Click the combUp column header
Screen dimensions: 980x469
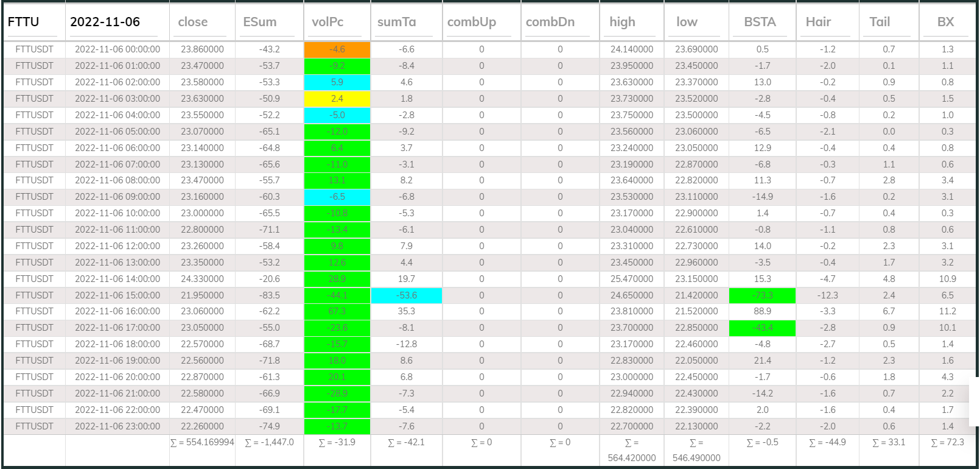[x=472, y=22]
